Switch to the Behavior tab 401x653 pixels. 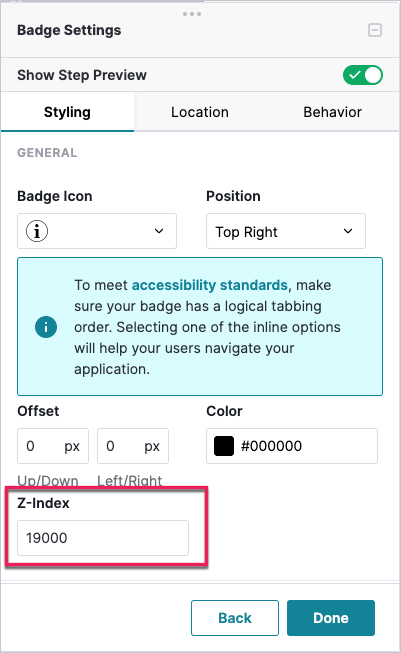coord(332,112)
